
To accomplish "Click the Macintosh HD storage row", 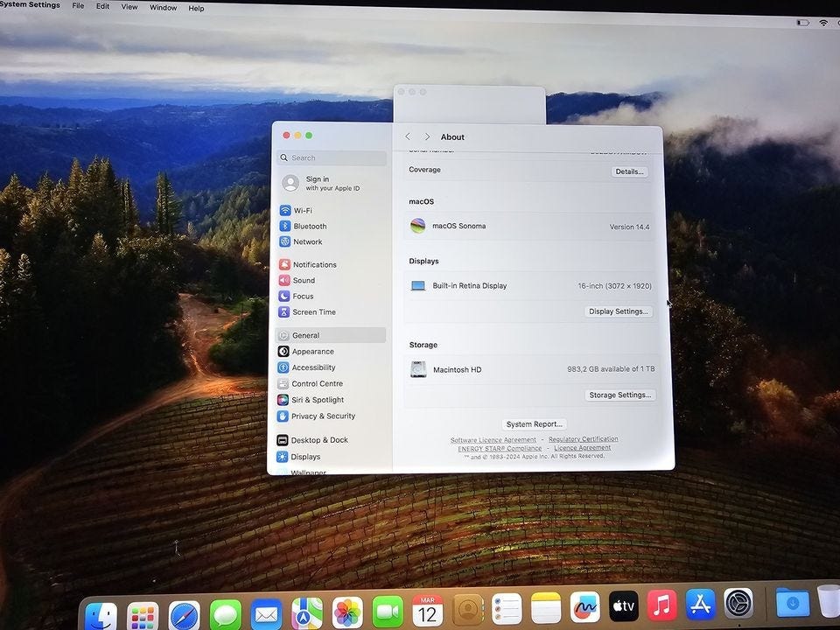I will (x=532, y=369).
